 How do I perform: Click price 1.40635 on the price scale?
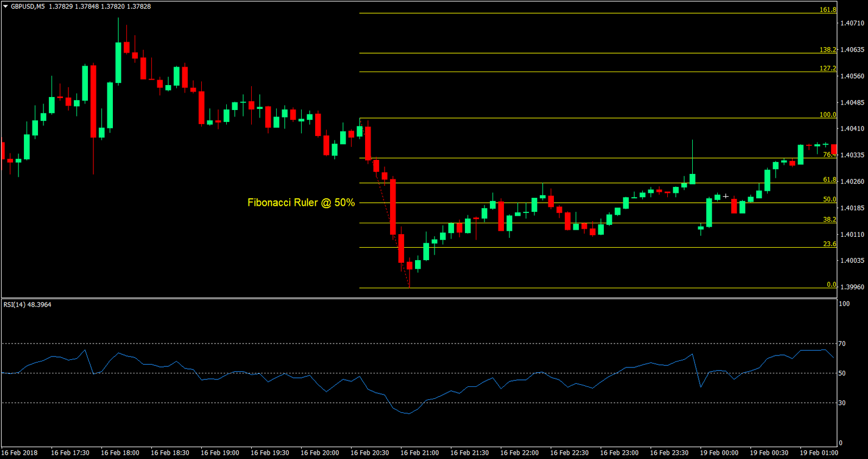coord(852,50)
